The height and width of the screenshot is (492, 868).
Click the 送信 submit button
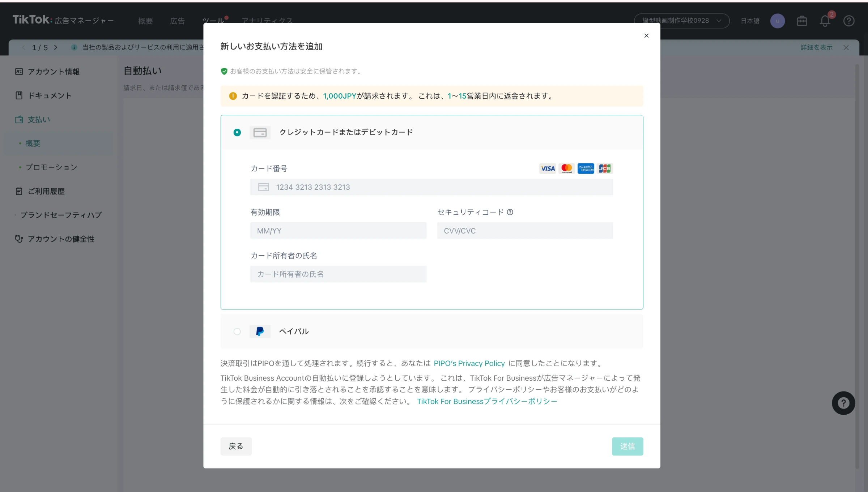coord(627,446)
